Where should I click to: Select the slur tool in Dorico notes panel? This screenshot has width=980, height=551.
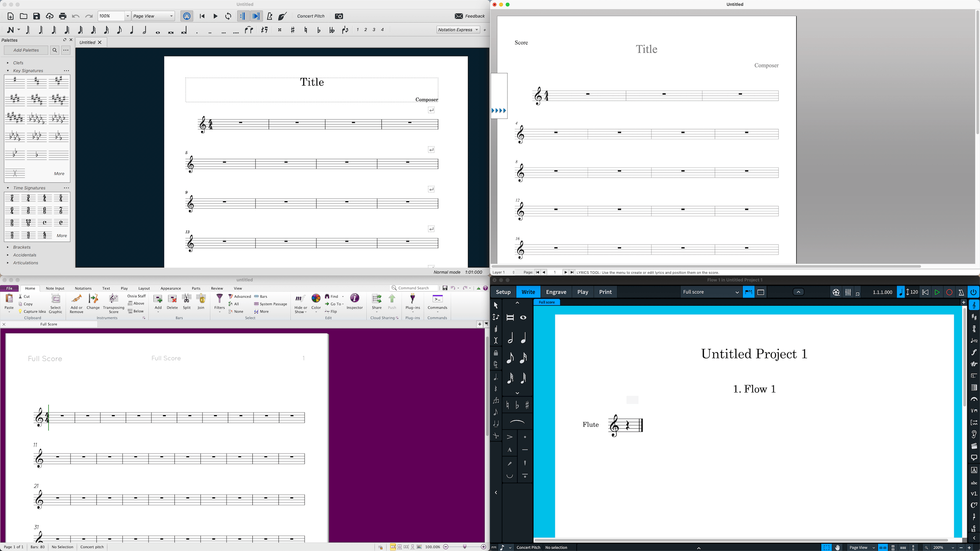tap(517, 422)
